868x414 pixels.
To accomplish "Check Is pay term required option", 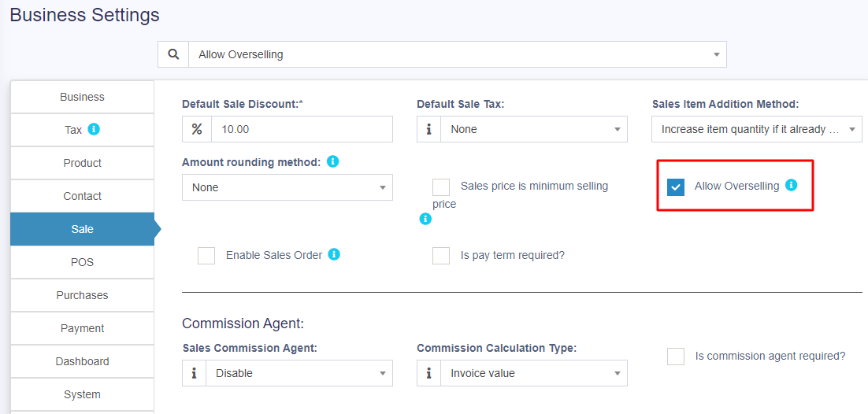I will [x=441, y=256].
